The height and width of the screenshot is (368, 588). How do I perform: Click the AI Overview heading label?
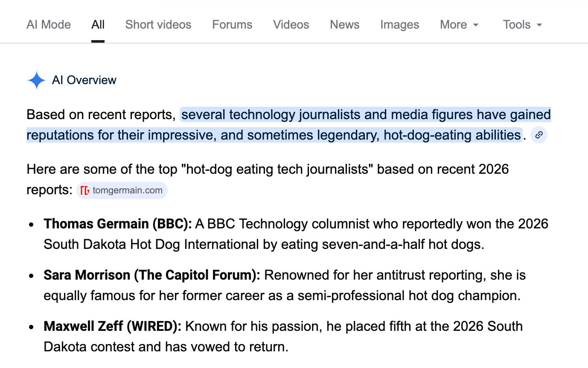click(x=84, y=80)
